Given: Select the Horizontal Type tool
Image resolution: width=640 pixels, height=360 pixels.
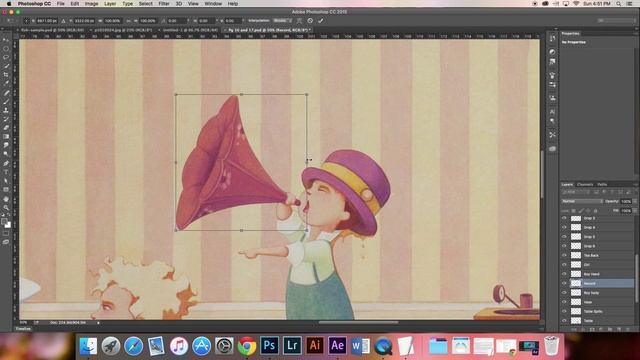Looking at the screenshot, I should coord(6,172).
